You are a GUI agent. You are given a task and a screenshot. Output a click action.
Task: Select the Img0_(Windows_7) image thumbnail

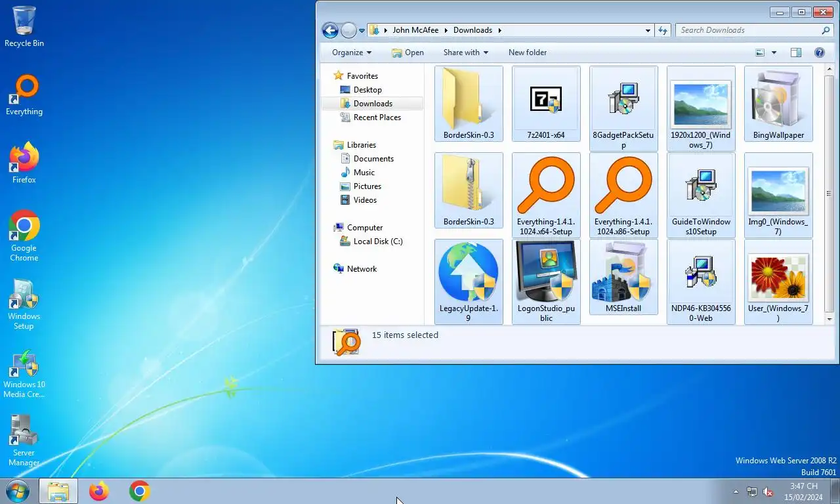778,195
